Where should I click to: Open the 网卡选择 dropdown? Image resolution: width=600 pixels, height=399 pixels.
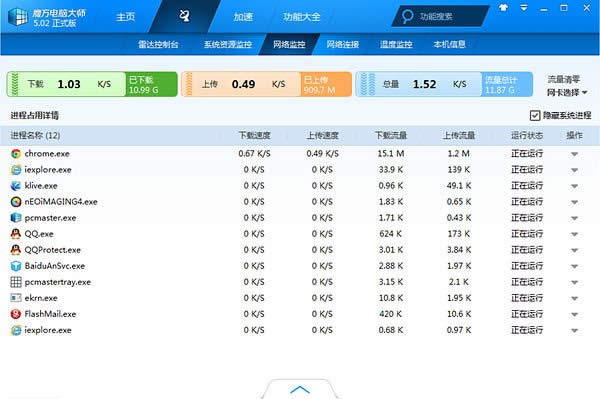pos(567,92)
